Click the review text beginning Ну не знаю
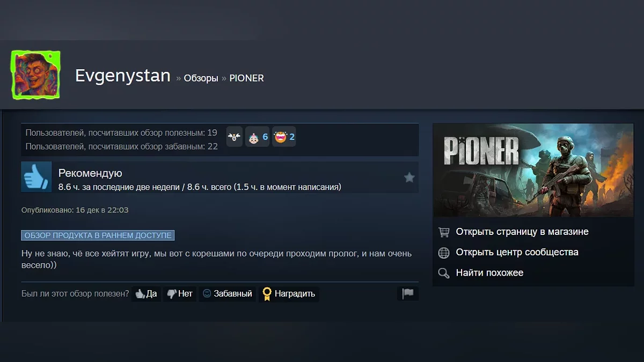Image resolution: width=644 pixels, height=362 pixels. point(216,259)
